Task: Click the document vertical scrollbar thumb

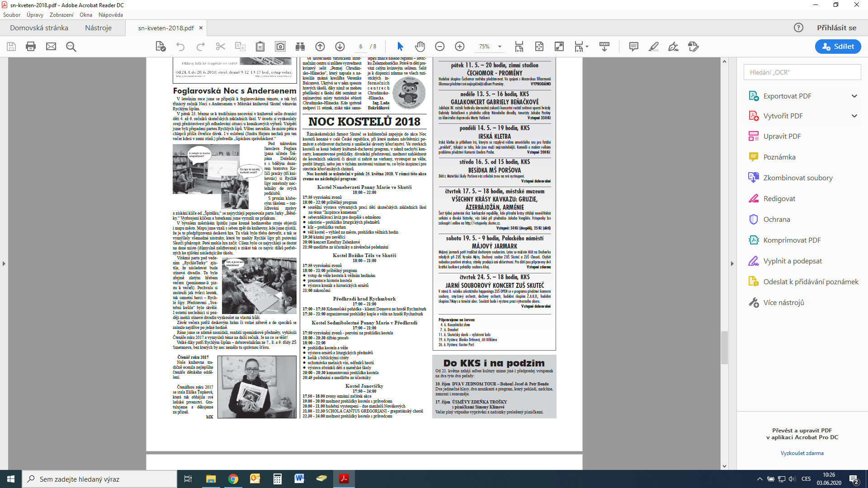Action: click(x=724, y=347)
